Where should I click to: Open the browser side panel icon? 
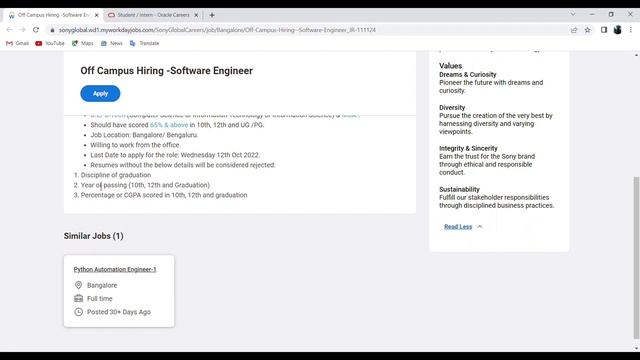604,30
